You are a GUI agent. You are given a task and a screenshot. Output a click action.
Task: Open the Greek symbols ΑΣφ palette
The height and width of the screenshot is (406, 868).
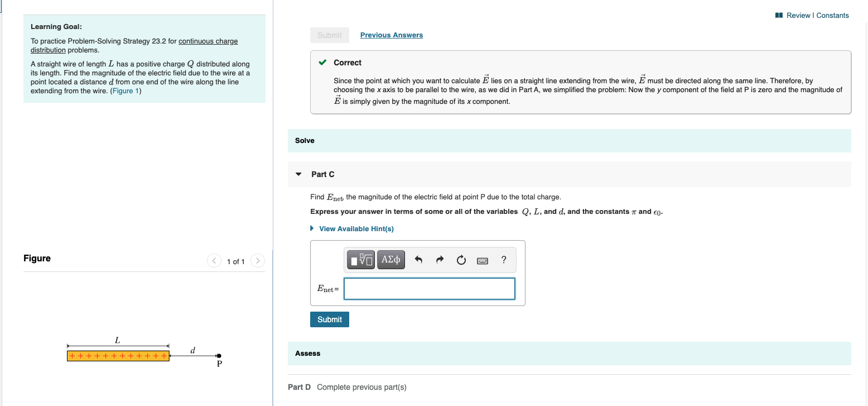(390, 259)
